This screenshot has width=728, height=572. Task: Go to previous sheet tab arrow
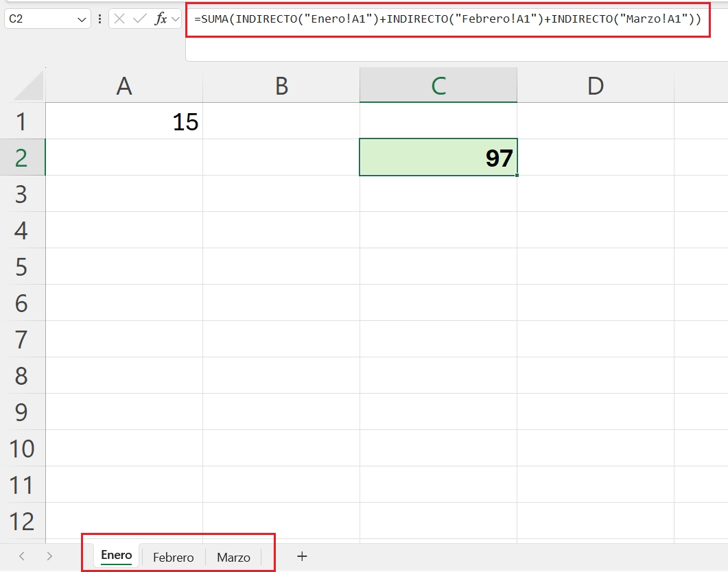coord(21,556)
